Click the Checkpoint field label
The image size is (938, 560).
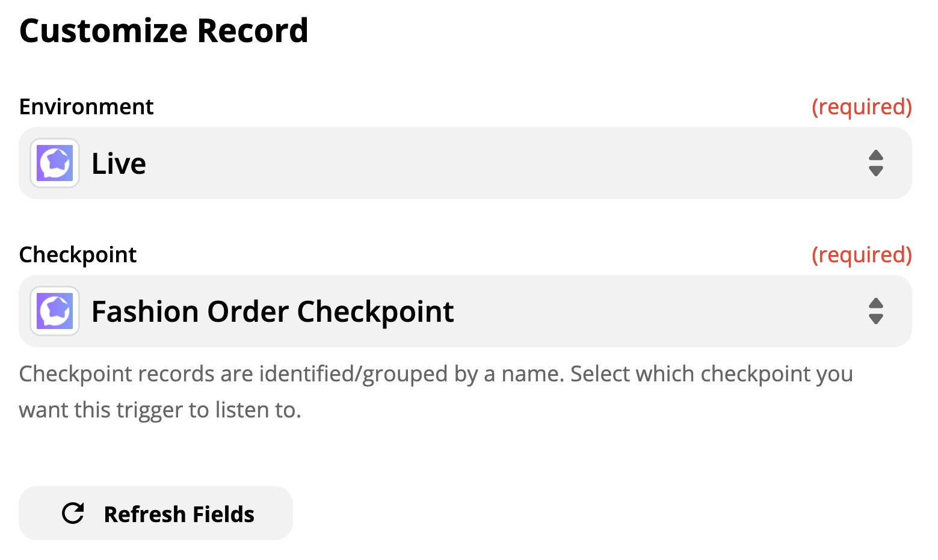click(78, 255)
